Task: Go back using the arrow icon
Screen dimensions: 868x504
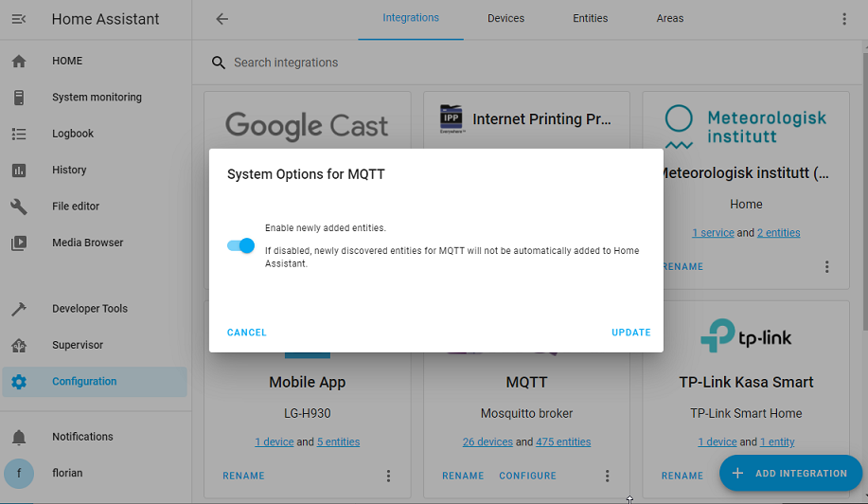Action: (x=222, y=19)
